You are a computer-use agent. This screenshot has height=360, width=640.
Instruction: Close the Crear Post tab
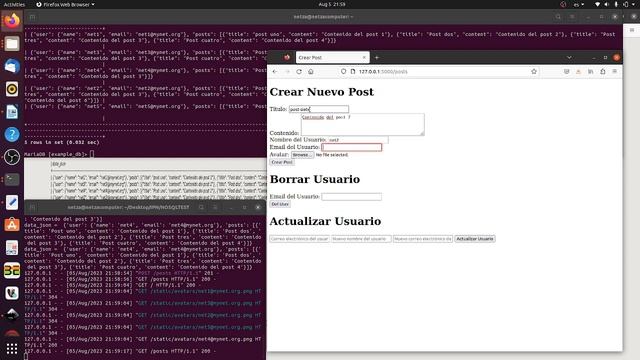tap(364, 58)
